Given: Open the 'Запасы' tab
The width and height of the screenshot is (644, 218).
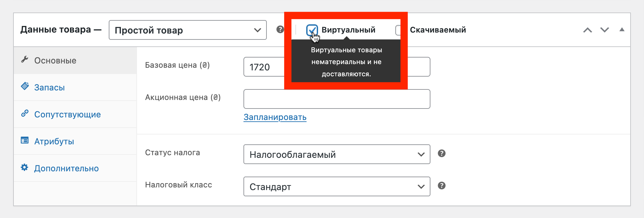Looking at the screenshot, I should [75, 87].
